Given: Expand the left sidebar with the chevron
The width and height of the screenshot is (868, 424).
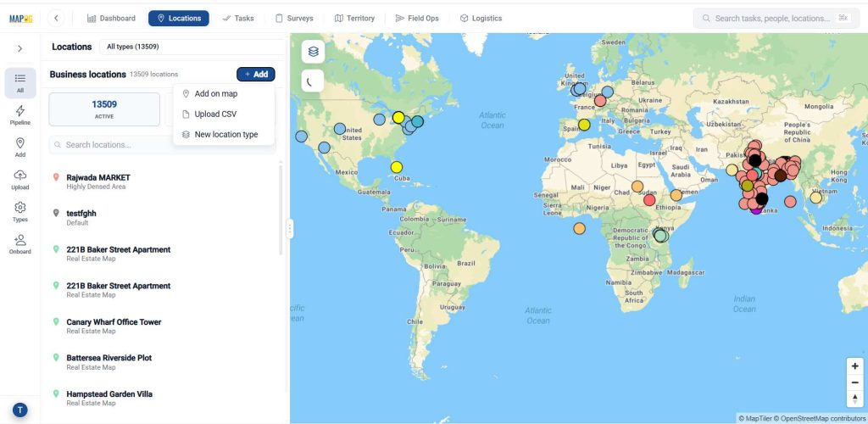Looking at the screenshot, I should pyautogui.click(x=20, y=48).
